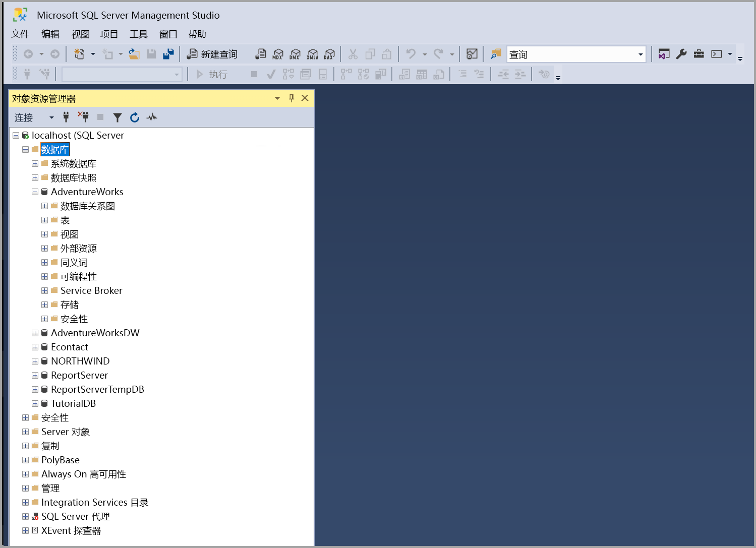The width and height of the screenshot is (756, 548).
Task: Select the AdventureWorksDW database
Action: tap(95, 333)
